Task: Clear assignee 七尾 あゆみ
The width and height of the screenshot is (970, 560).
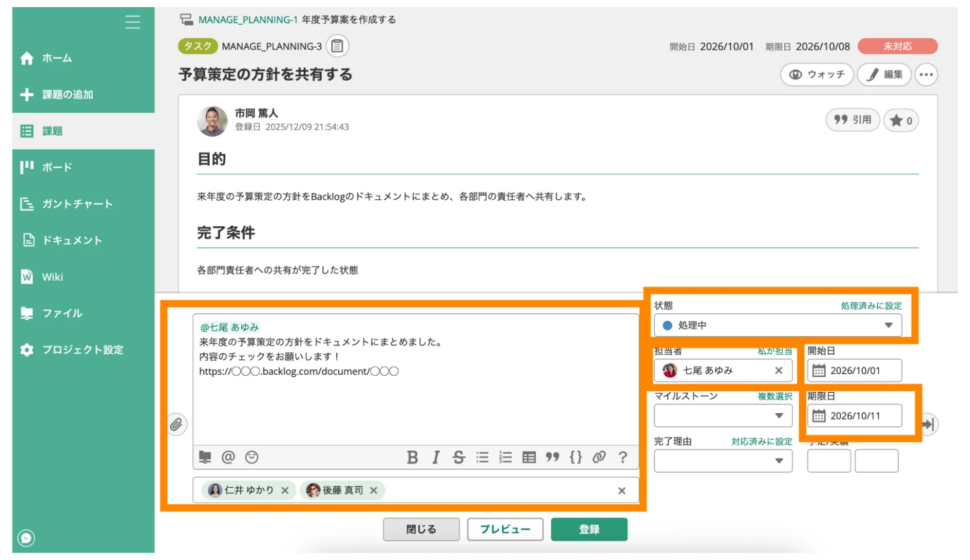Action: (x=779, y=370)
